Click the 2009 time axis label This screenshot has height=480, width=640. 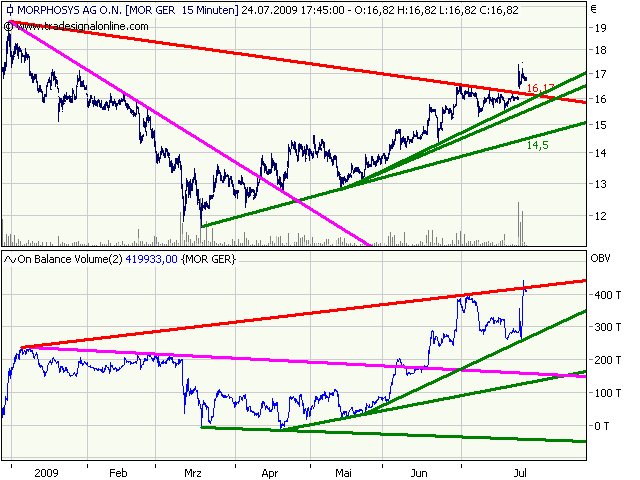coord(46,473)
